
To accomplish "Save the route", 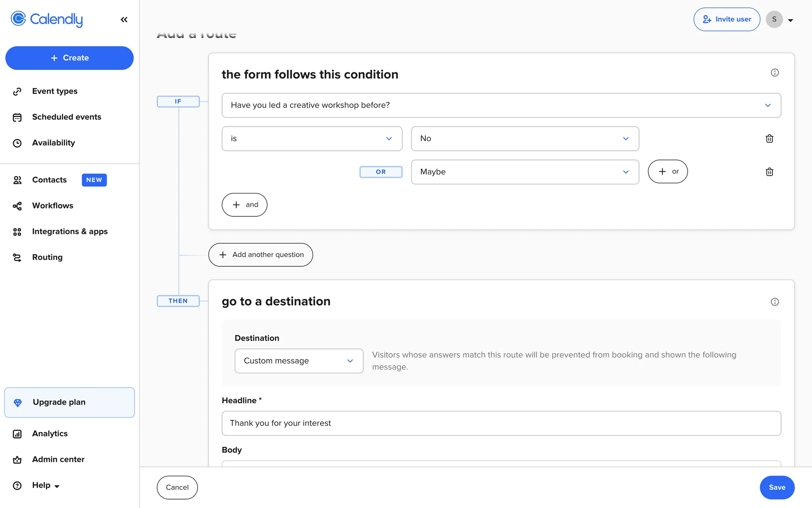I will pyautogui.click(x=776, y=487).
